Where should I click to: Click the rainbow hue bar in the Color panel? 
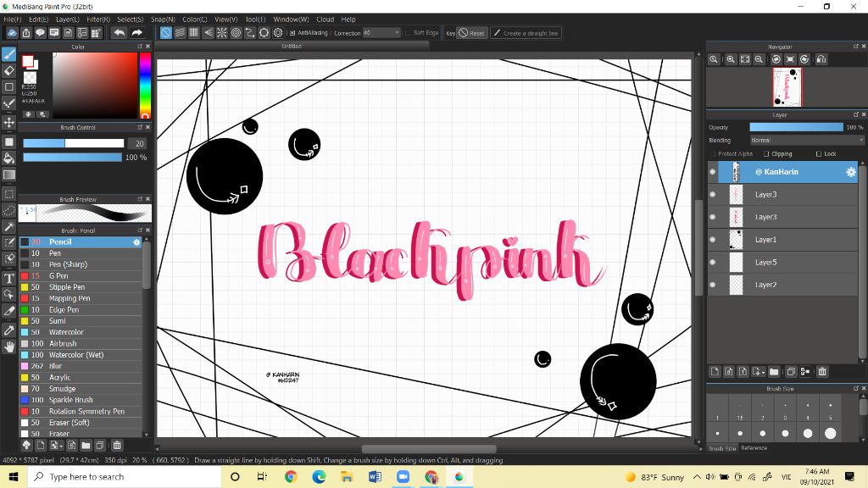(145, 86)
